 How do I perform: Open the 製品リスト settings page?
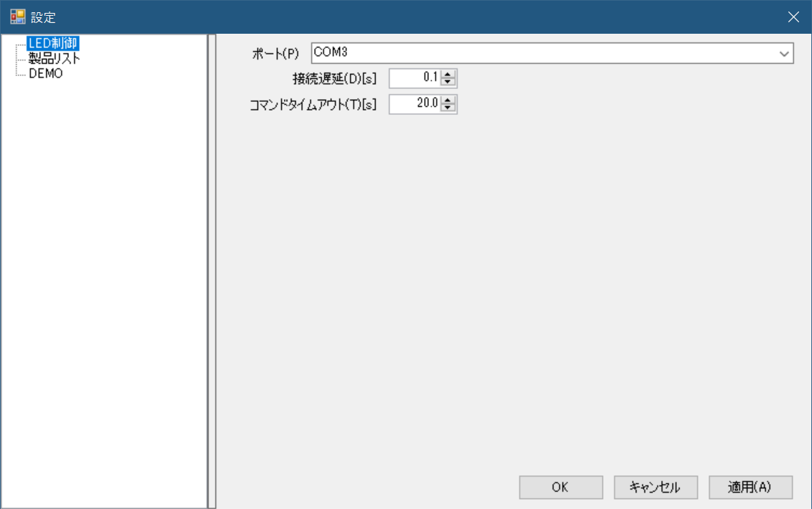pyautogui.click(x=54, y=58)
